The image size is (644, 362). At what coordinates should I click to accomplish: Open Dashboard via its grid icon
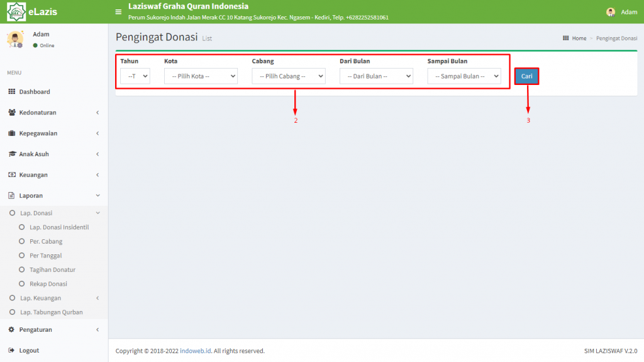click(11, 91)
